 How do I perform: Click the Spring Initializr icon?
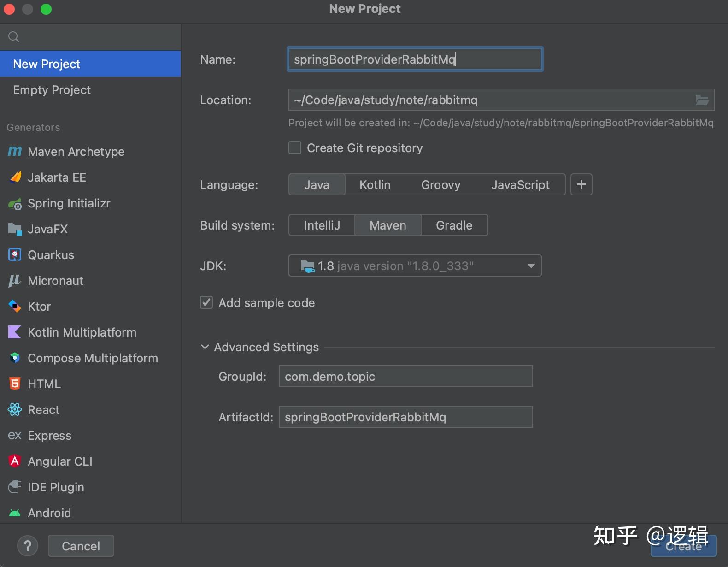click(x=15, y=204)
